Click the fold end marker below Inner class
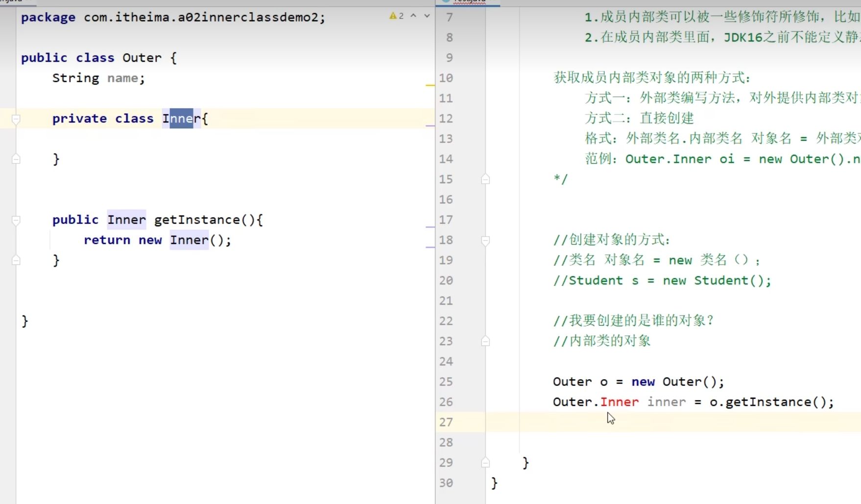The height and width of the screenshot is (504, 861). [x=16, y=159]
